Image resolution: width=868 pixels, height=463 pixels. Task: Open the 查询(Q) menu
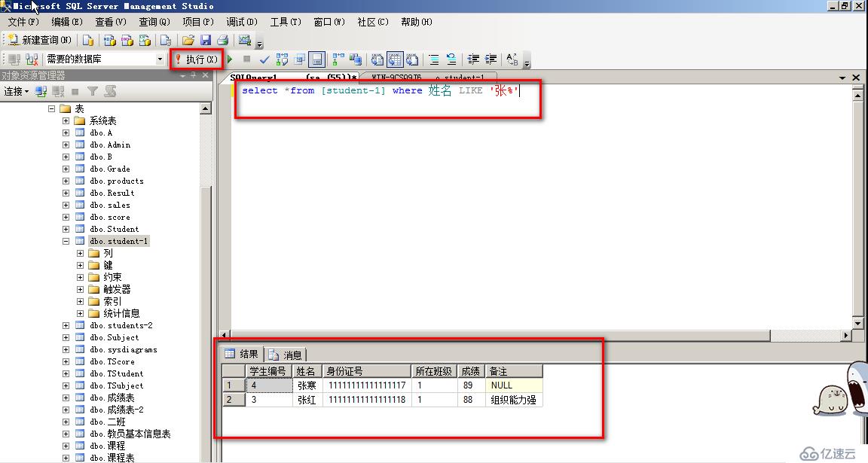(x=154, y=22)
